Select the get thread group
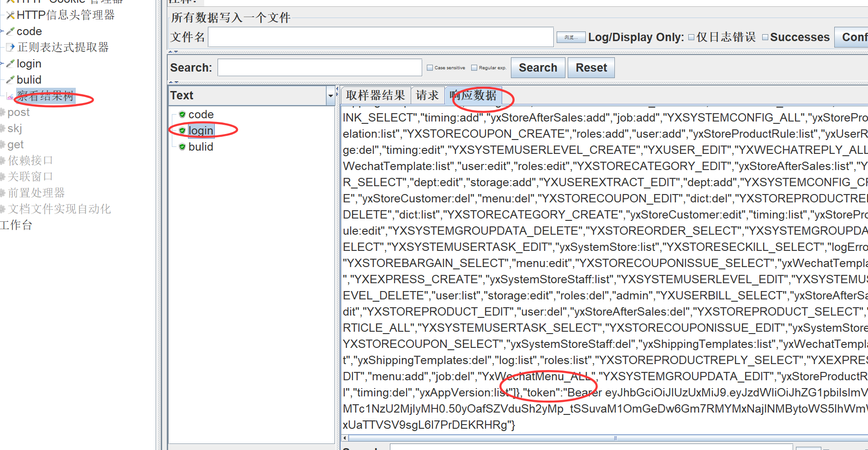Viewport: 868px width, 450px height. pyautogui.click(x=16, y=145)
